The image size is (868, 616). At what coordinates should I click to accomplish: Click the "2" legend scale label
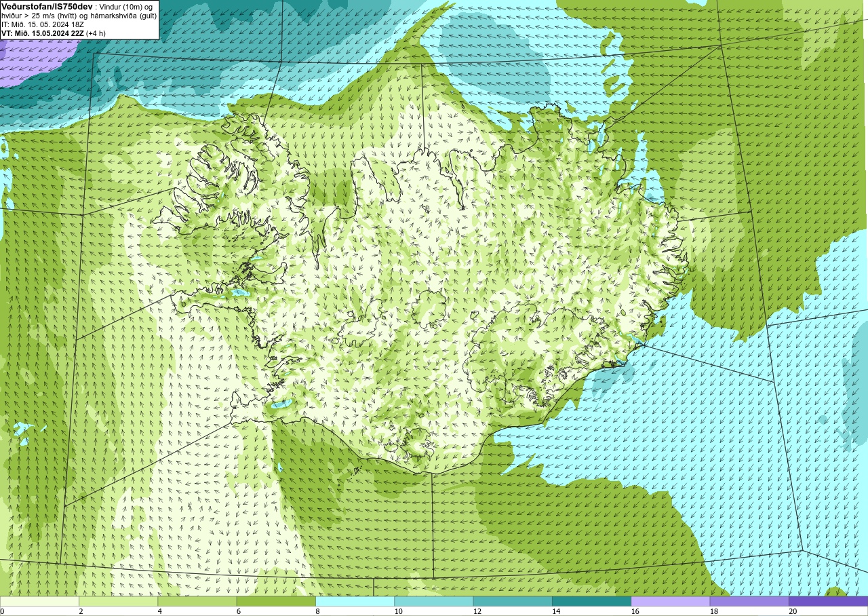[81, 611]
